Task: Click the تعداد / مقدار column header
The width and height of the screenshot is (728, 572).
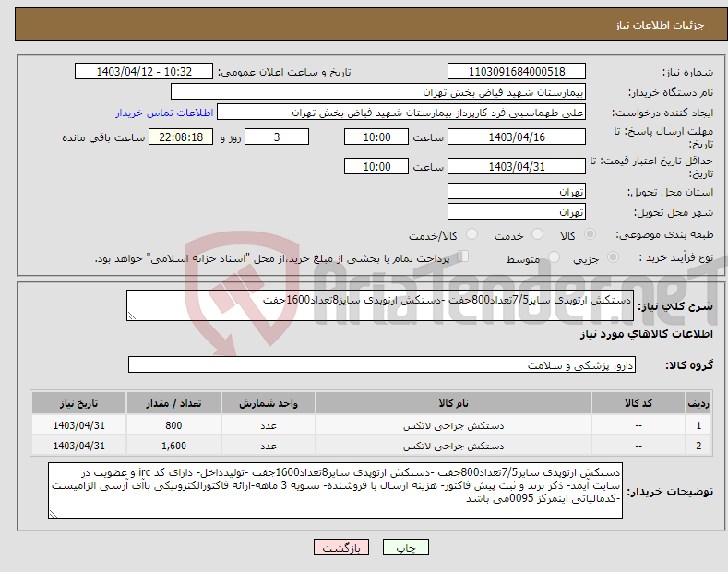Action: [x=173, y=403]
